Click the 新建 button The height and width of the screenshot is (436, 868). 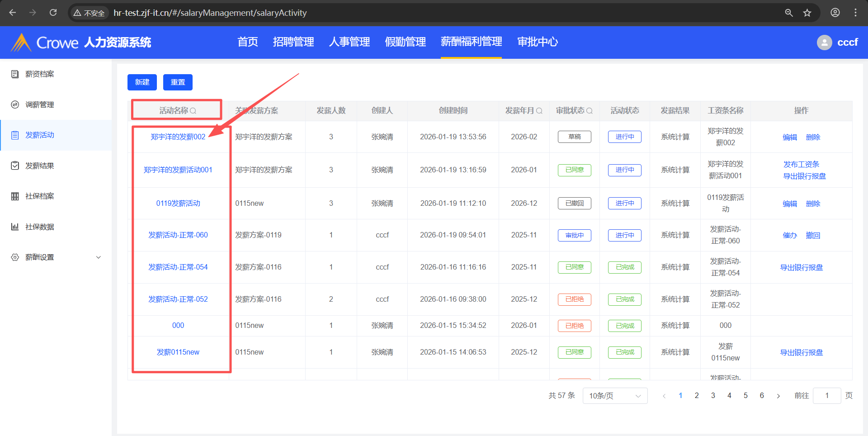142,82
